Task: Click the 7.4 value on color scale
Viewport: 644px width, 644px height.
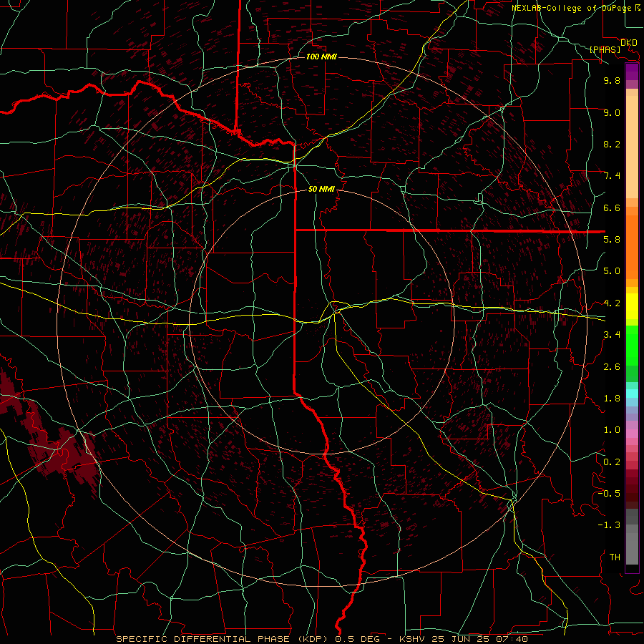Action: coord(612,176)
